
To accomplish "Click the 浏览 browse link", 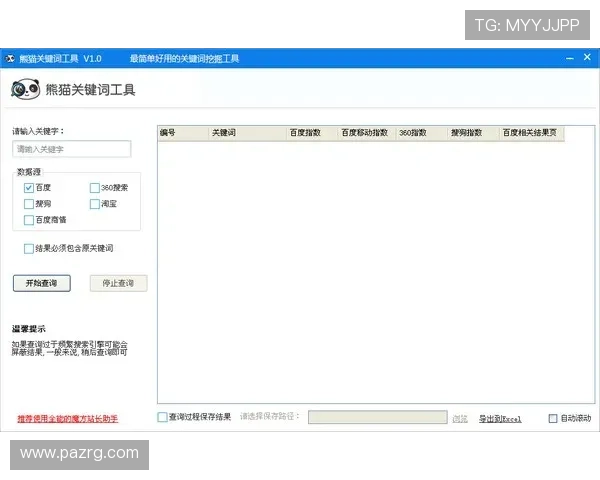I will pos(460,419).
